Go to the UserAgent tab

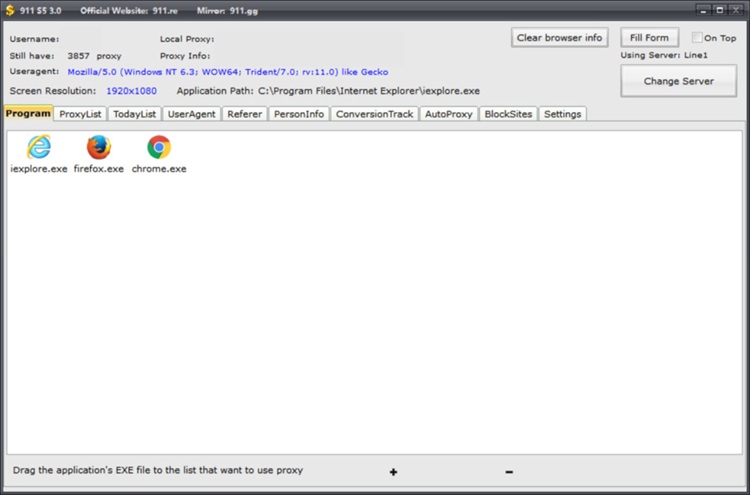pyautogui.click(x=191, y=114)
